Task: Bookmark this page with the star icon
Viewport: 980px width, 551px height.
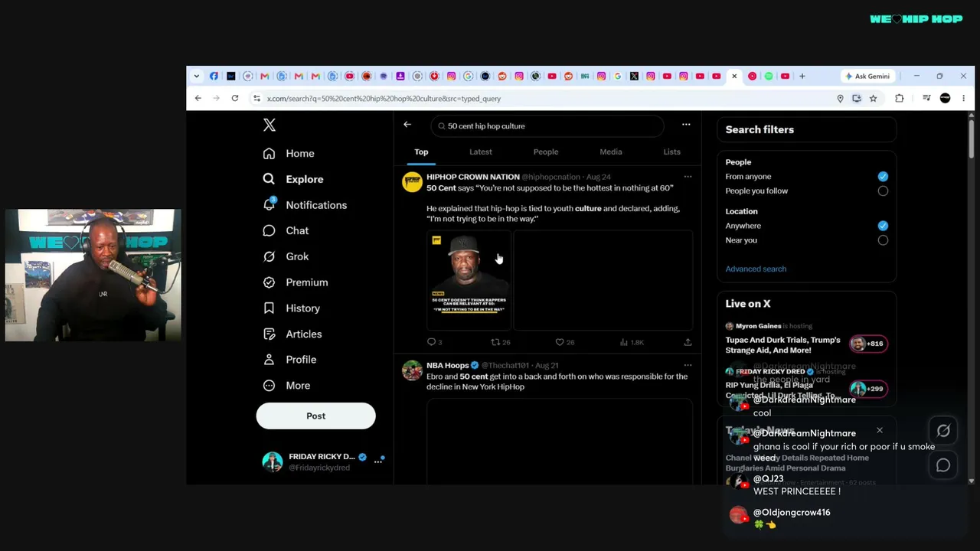Action: pyautogui.click(x=873, y=98)
